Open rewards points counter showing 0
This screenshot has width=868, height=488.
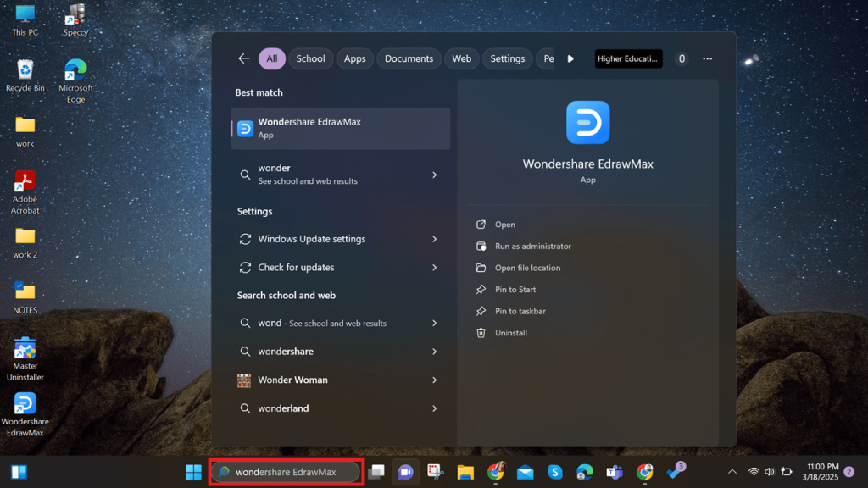click(682, 58)
